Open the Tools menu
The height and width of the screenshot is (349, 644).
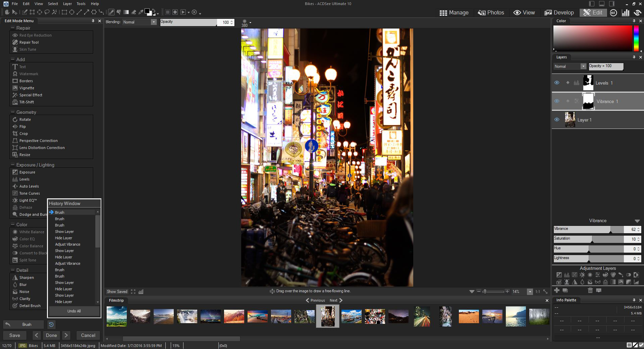click(81, 4)
